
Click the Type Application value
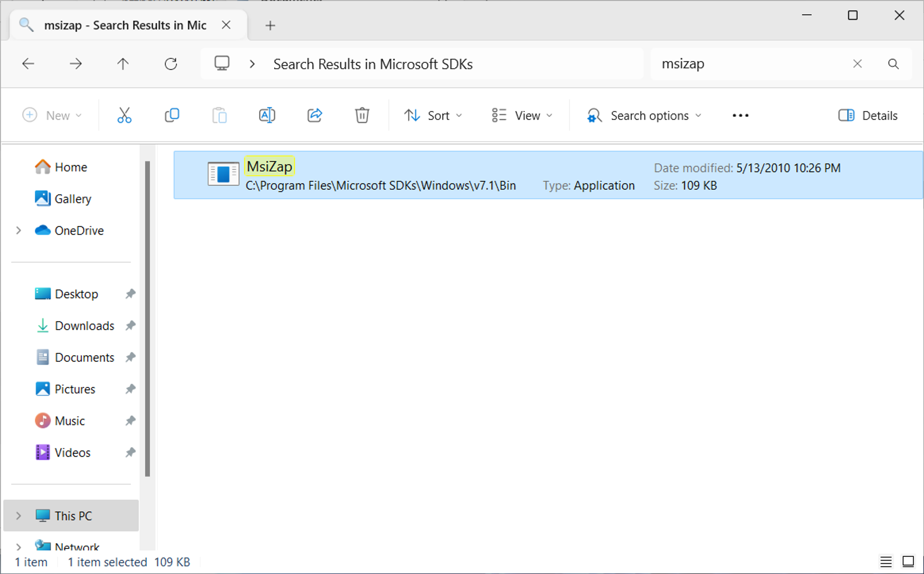click(604, 185)
